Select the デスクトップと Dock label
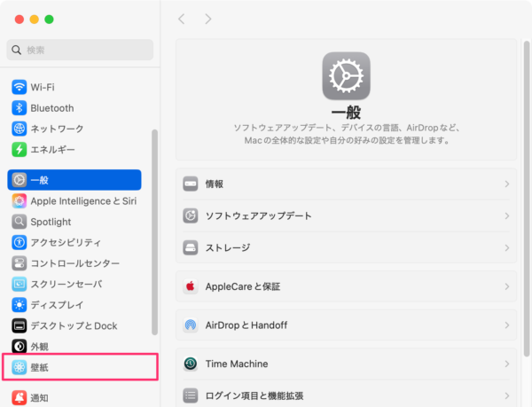Screen dimensions: 532x407 (x=74, y=326)
